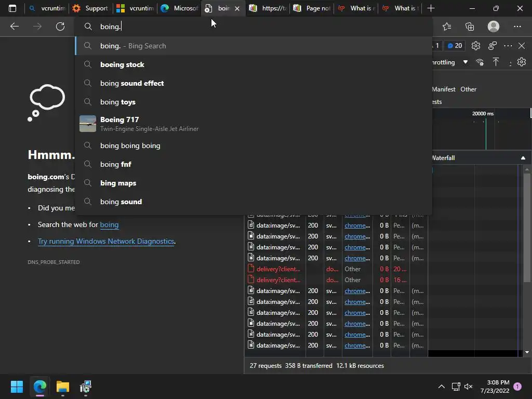Open a new browser tab
The image size is (532, 399).
[x=431, y=8]
